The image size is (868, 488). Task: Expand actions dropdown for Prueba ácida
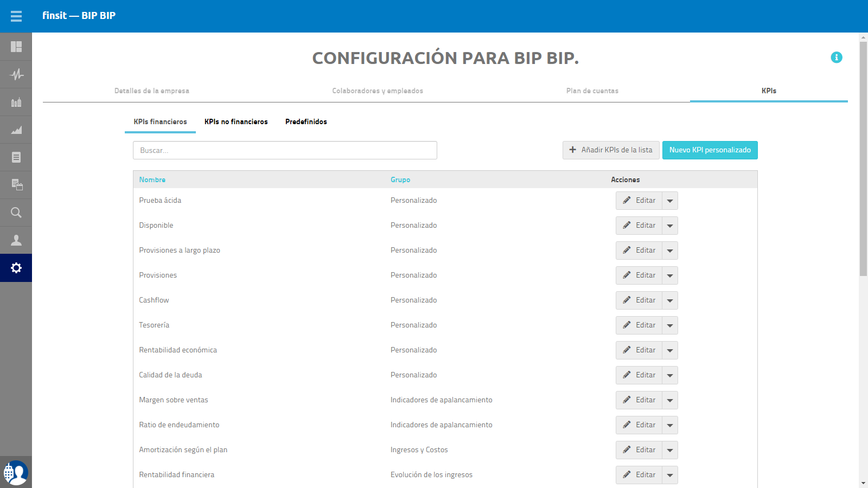670,201
